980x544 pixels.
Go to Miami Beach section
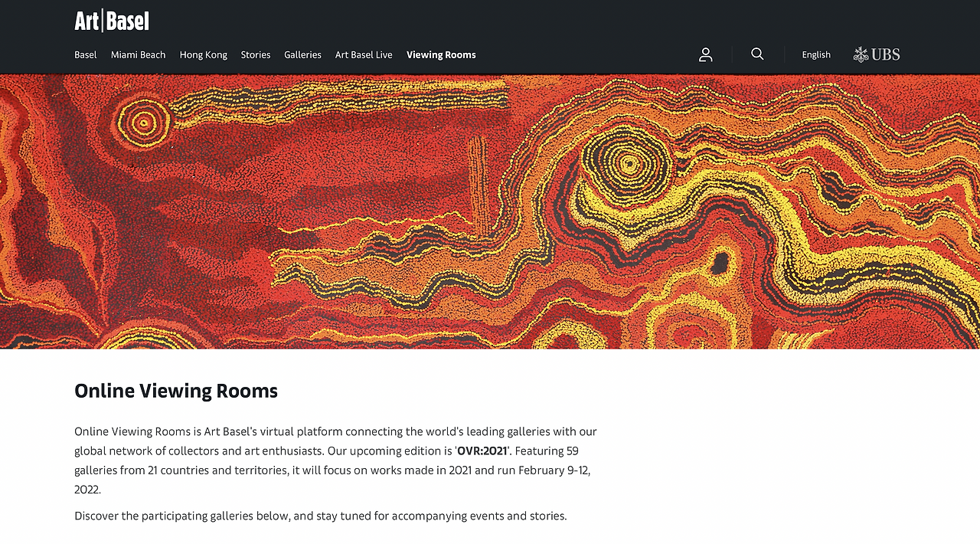(138, 54)
